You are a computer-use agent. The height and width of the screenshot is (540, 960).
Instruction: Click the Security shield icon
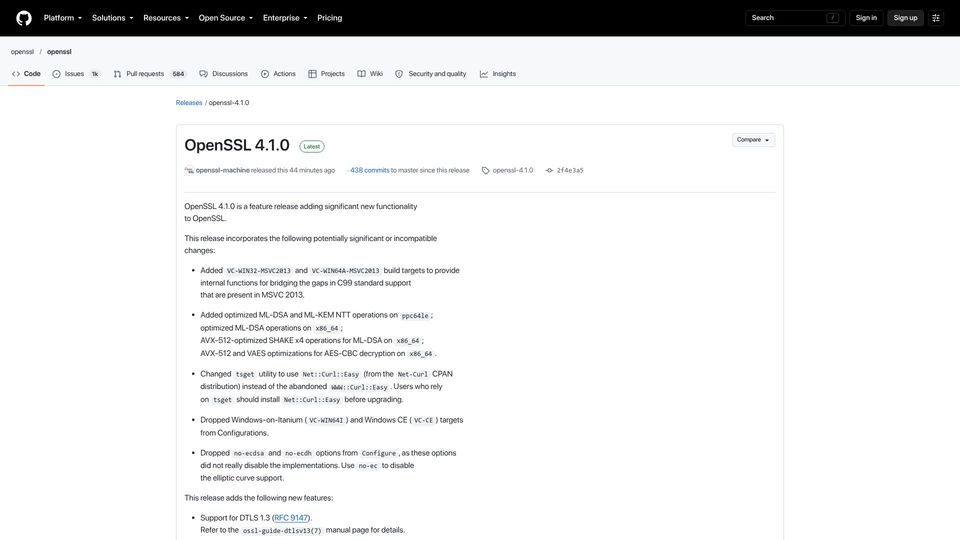[399, 74]
